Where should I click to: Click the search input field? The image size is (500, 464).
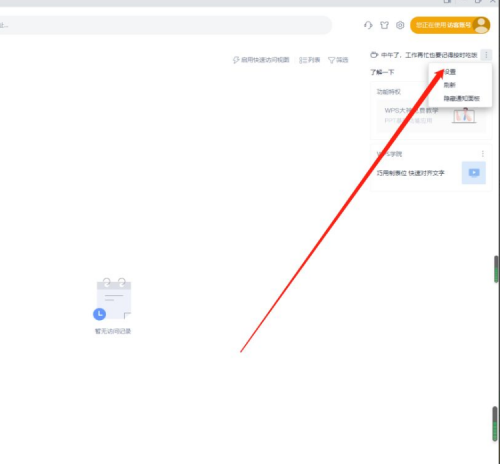pyautogui.click(x=166, y=25)
